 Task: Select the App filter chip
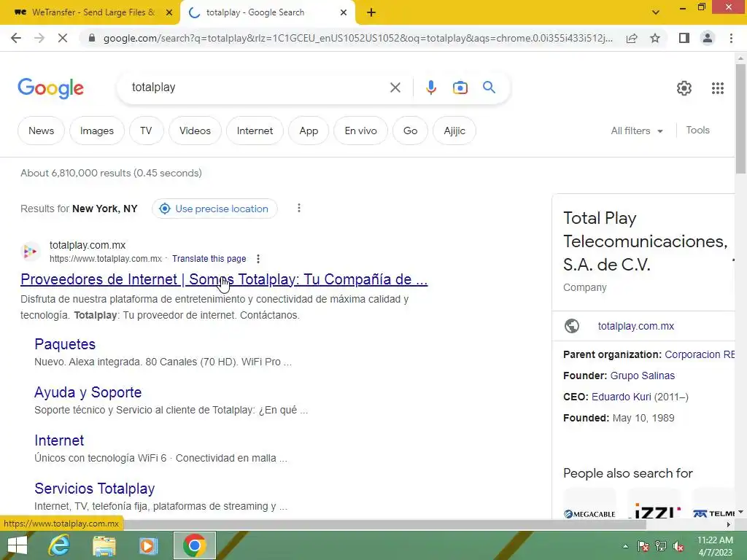pos(309,131)
